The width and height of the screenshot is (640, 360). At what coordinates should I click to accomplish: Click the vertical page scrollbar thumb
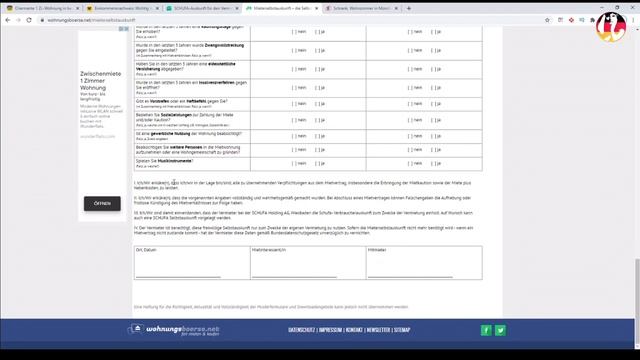[x=637, y=302]
